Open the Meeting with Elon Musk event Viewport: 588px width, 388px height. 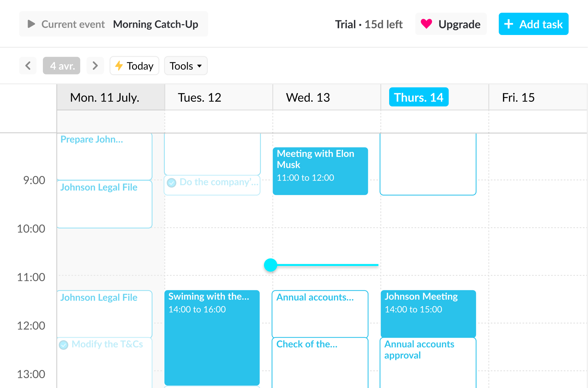pos(320,171)
